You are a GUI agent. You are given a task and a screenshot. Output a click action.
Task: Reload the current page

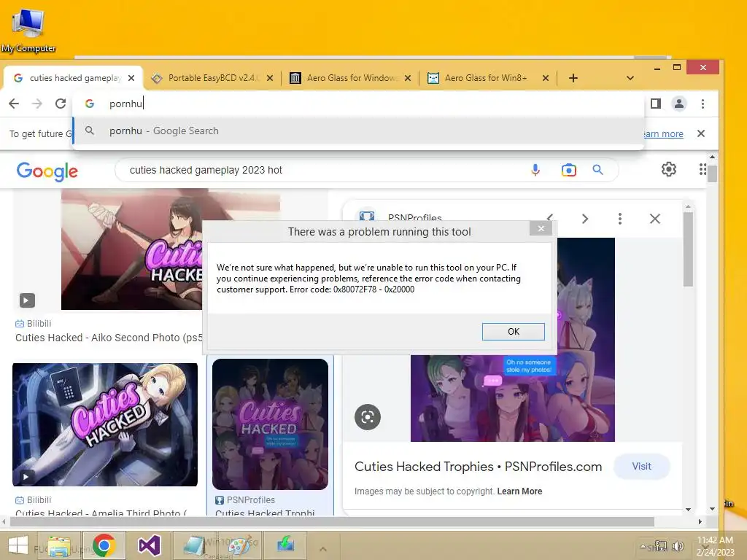pyautogui.click(x=61, y=104)
